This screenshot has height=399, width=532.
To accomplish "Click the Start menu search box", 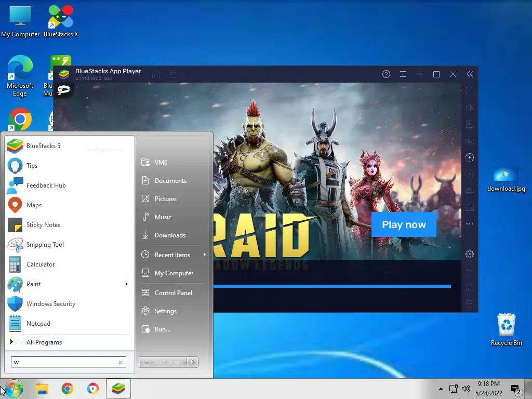I will 68,362.
